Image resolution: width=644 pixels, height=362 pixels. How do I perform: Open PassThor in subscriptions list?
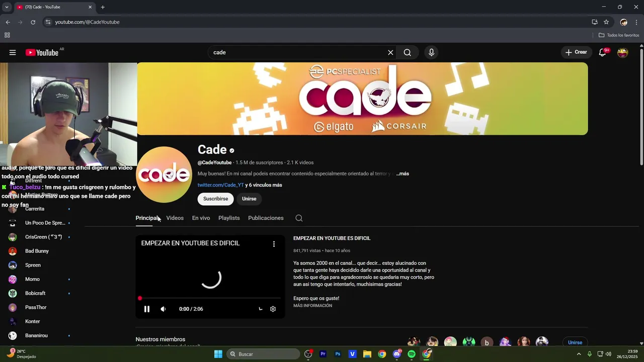coord(36,307)
